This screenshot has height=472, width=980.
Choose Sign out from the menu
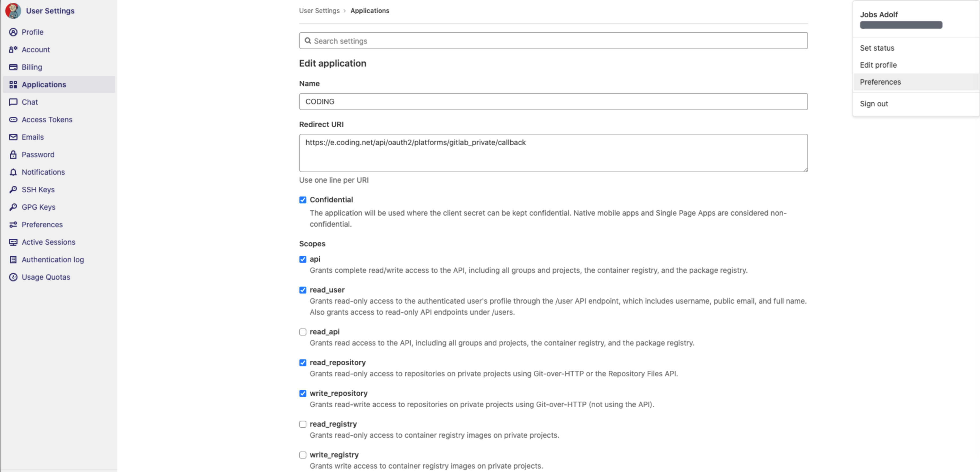(874, 103)
